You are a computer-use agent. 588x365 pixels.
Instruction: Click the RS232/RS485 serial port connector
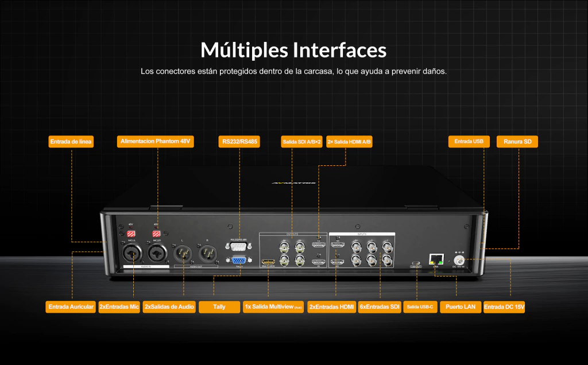239,247
